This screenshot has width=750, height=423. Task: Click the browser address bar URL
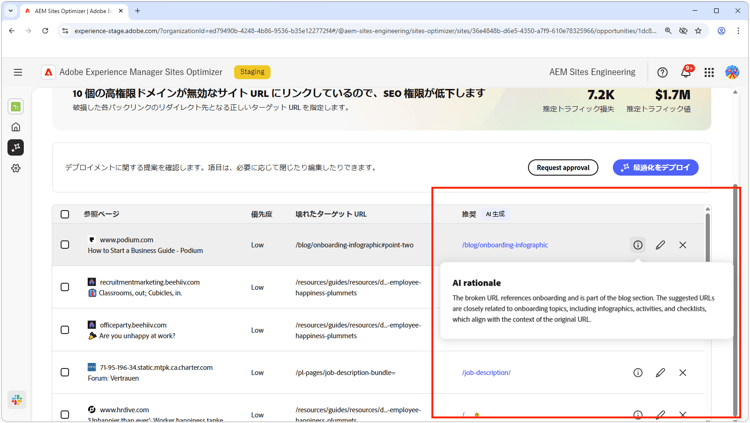coord(365,31)
